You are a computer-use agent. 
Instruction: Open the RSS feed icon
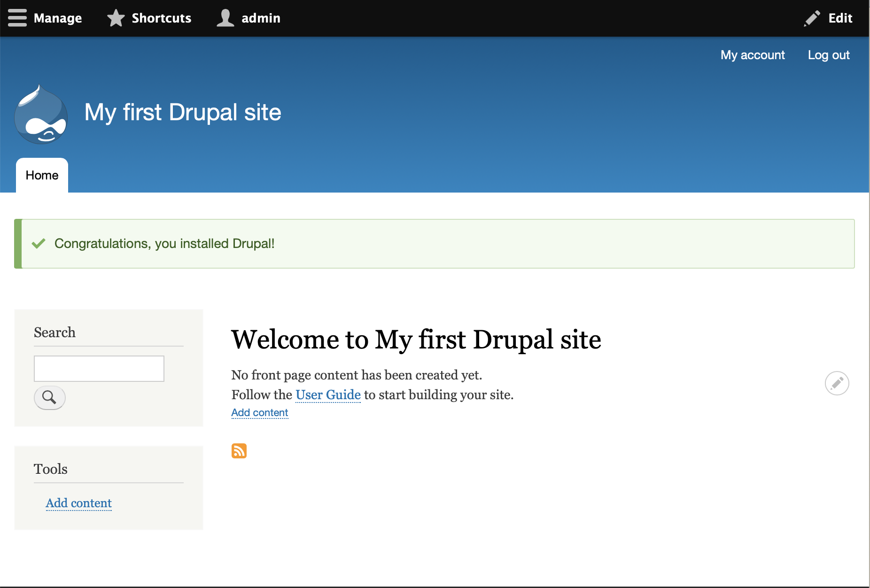(239, 451)
